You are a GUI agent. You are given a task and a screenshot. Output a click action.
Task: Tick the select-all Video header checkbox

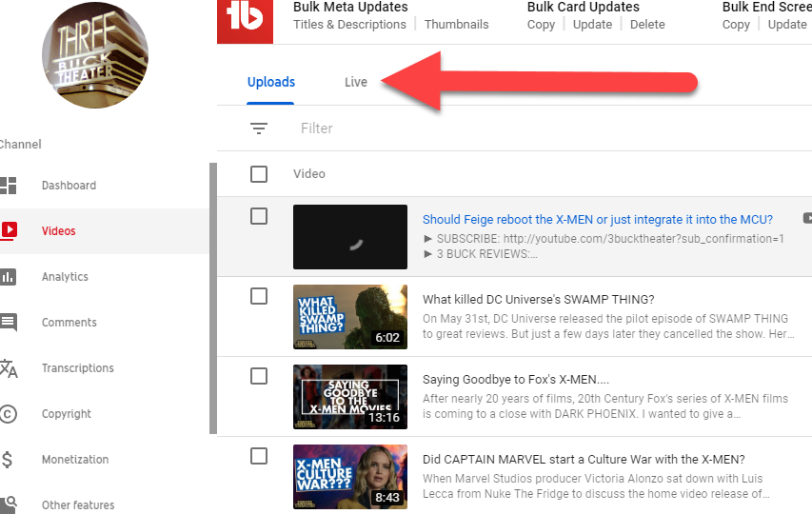(x=258, y=174)
